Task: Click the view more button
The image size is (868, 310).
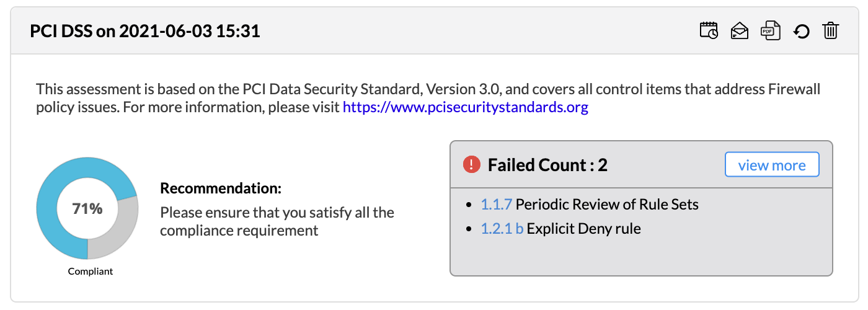Action: pos(772,165)
